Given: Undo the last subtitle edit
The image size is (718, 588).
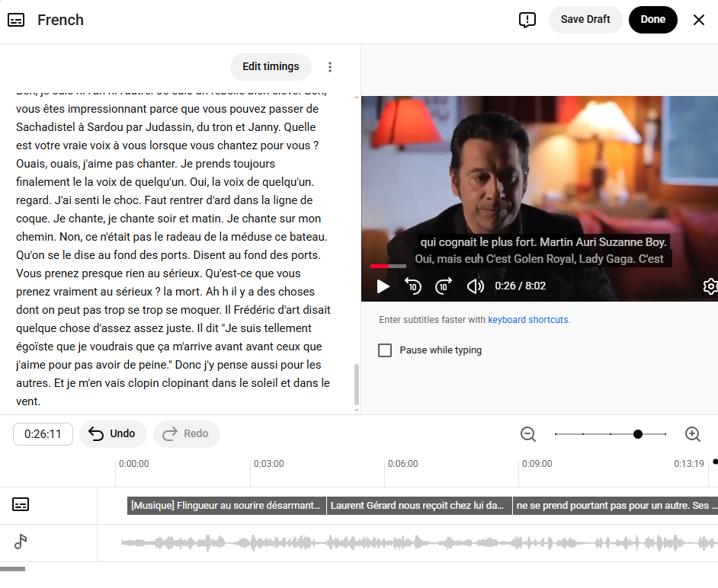Looking at the screenshot, I should point(113,434).
